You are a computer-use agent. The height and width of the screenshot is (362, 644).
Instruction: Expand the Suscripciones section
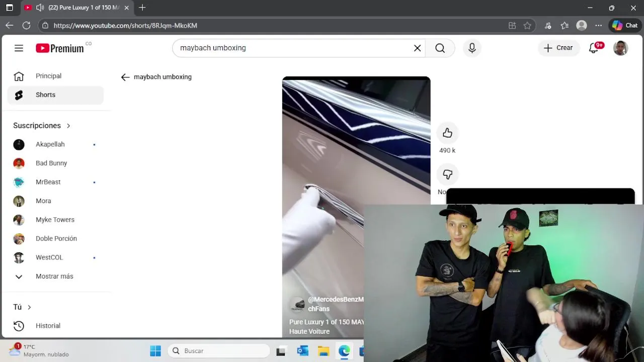[x=42, y=126]
